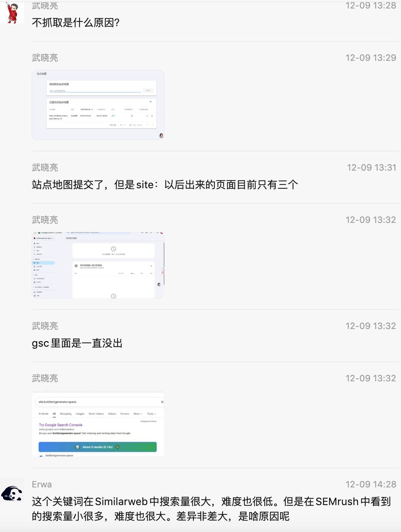Open the Google Search Console screenshot thumbnail
The image size is (401, 532).
98,265
